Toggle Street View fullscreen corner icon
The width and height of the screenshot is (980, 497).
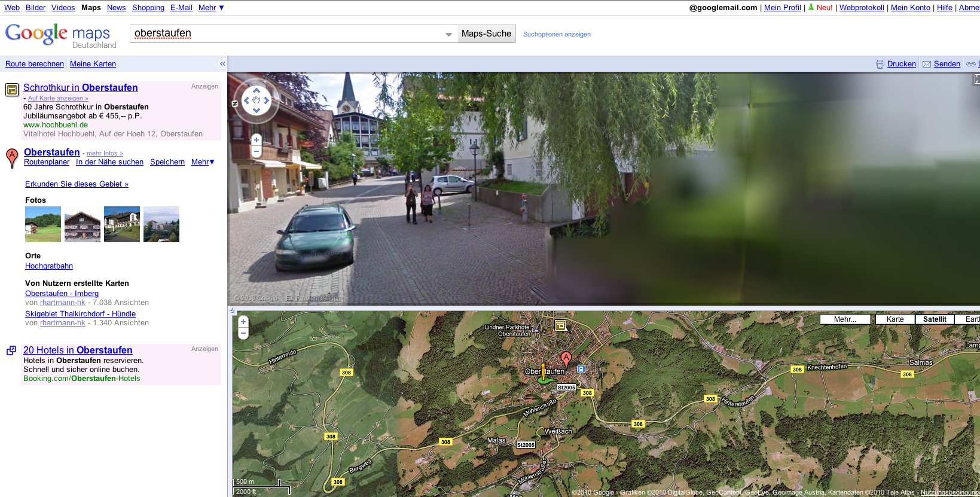pyautogui.click(x=976, y=79)
